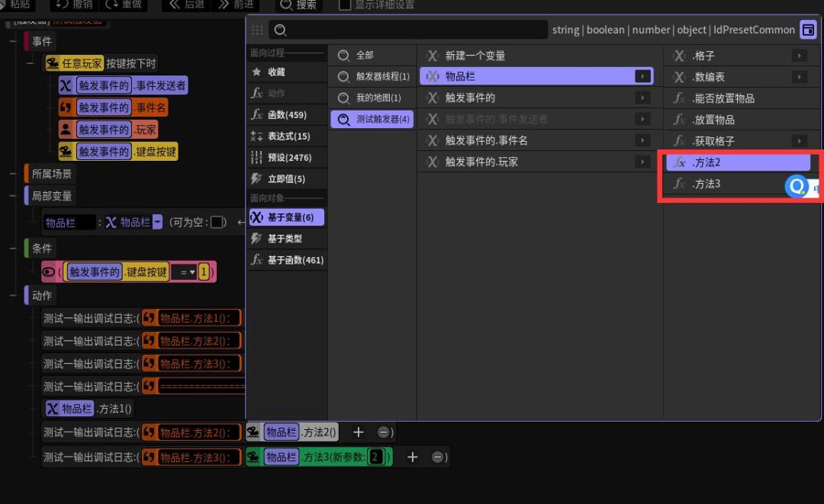
Task: Click fx icon beside .方法2
Action: click(x=680, y=162)
